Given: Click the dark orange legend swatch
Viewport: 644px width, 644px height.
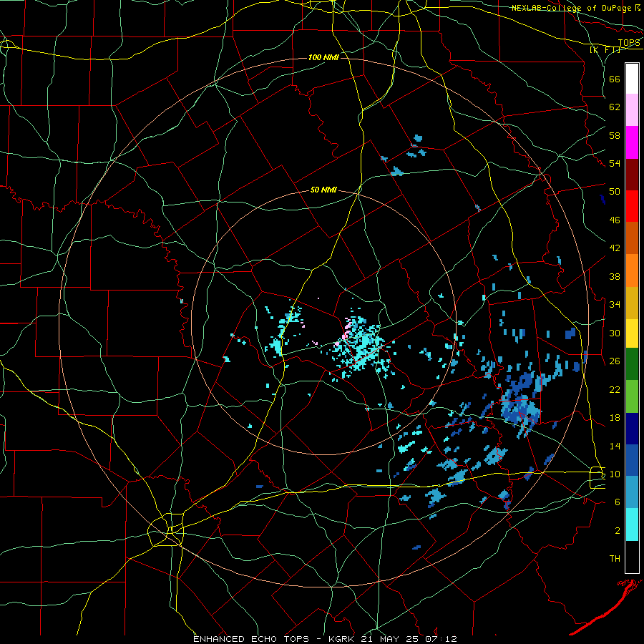Looking at the screenshot, I should (x=632, y=238).
